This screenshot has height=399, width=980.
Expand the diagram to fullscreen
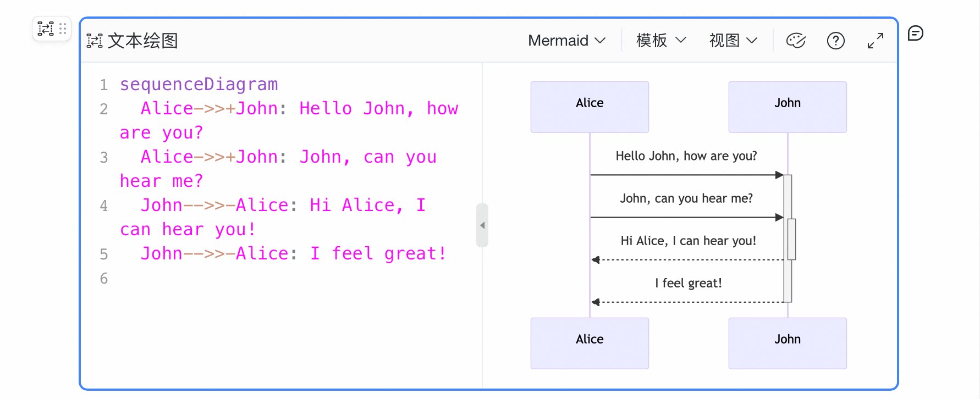tap(875, 41)
